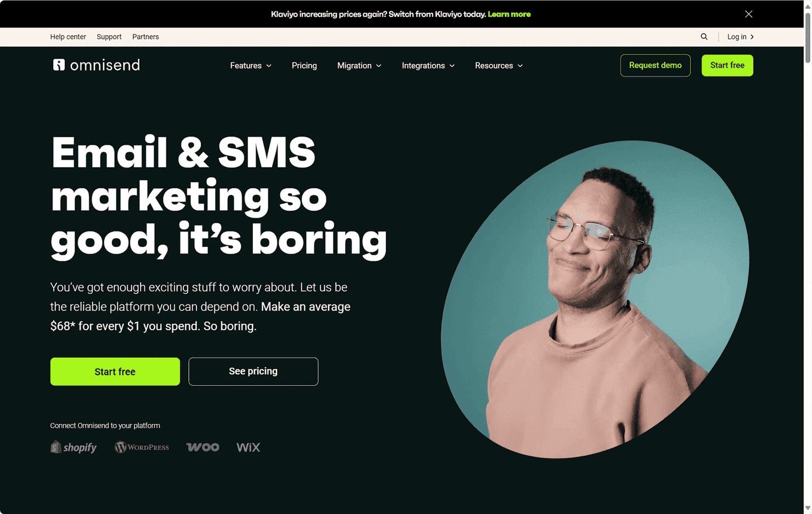Viewport: 812px width, 514px height.
Task: Click the hero image of smiling man
Action: (595, 299)
